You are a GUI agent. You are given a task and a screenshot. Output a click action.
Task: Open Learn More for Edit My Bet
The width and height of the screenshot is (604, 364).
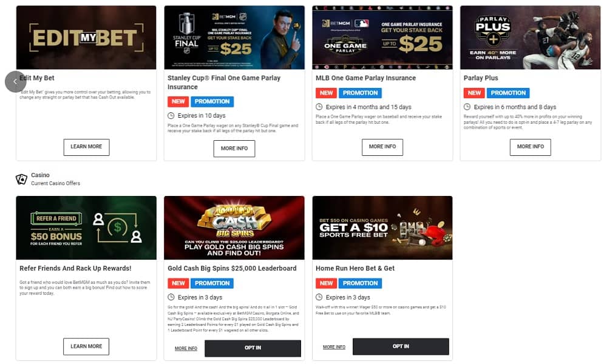coord(86,147)
